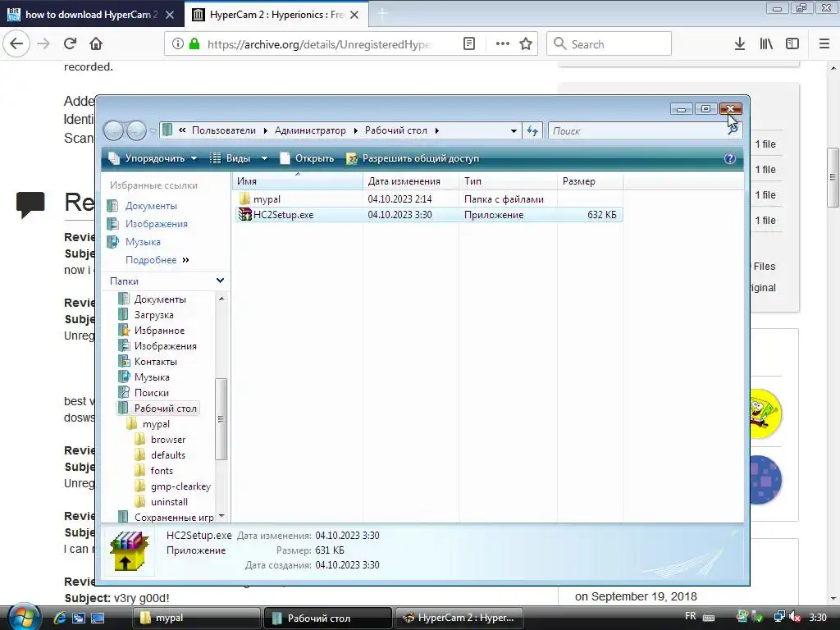Click the Поиск search box in Explorer
Image resolution: width=840 pixels, height=630 pixels.
point(645,130)
